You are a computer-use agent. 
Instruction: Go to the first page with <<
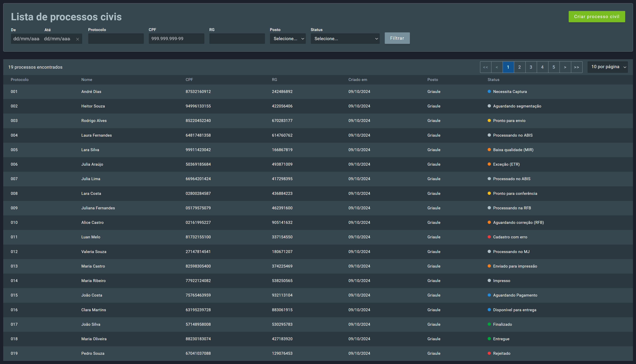(485, 67)
